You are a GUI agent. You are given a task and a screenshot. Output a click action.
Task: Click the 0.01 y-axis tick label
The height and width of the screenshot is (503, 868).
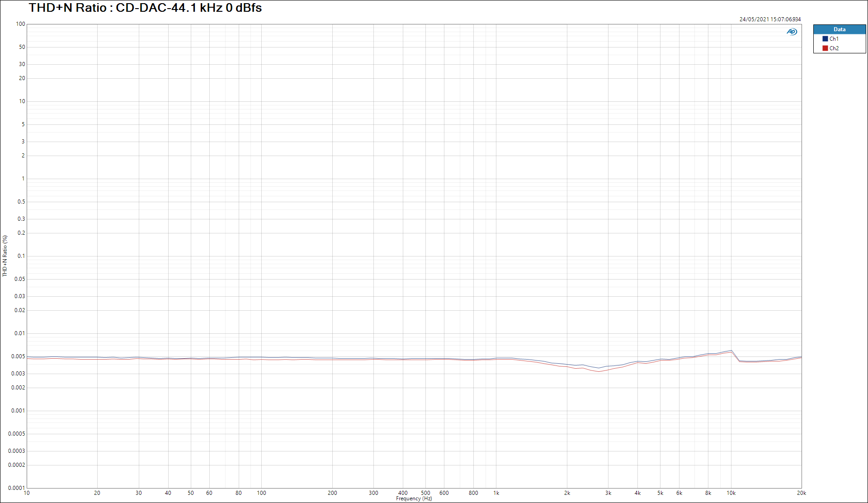pos(20,333)
